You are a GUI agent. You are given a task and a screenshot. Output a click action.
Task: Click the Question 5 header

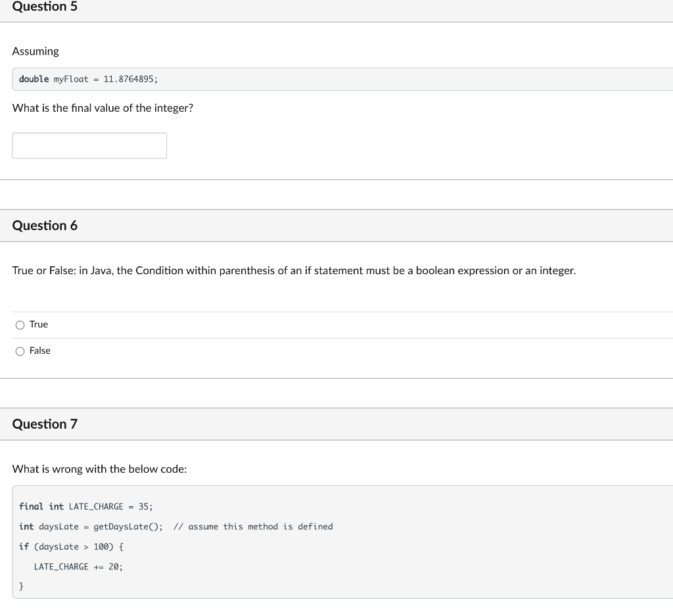(x=45, y=7)
